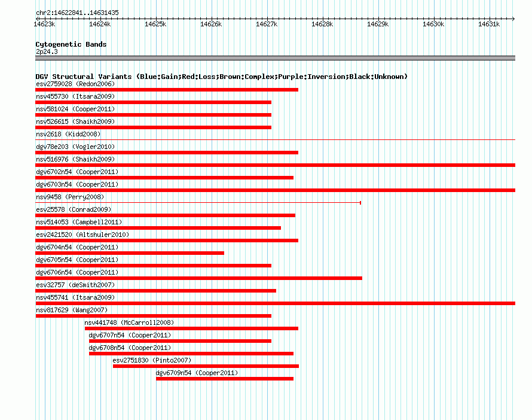Click the chr2:14622841..14631435 coordinate label
Screen dimensions: 532x420
77,13
